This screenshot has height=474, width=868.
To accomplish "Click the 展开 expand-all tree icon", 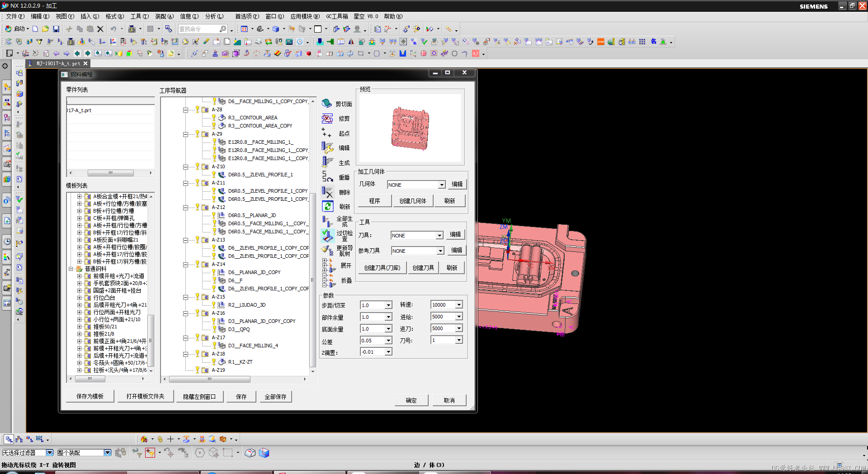I will click(329, 265).
